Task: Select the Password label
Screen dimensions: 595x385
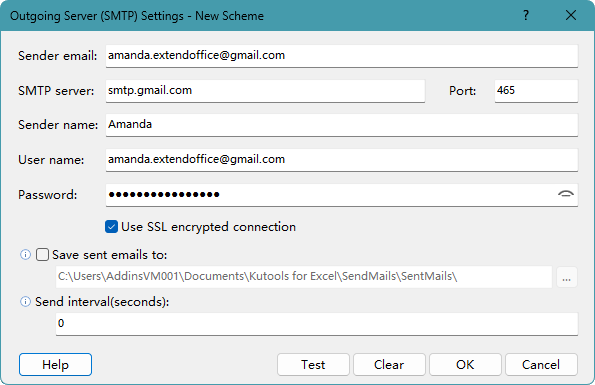Action: click(x=47, y=195)
